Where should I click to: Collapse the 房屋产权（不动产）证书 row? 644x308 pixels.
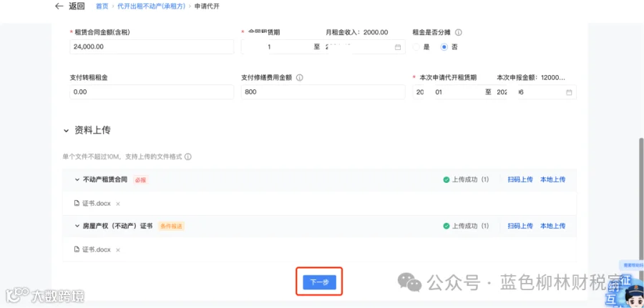77,226
